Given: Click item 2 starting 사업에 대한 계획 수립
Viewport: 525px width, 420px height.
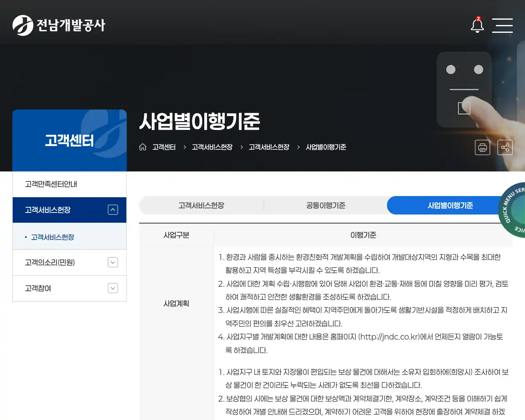Looking at the screenshot, I should pyautogui.click(x=363, y=290).
